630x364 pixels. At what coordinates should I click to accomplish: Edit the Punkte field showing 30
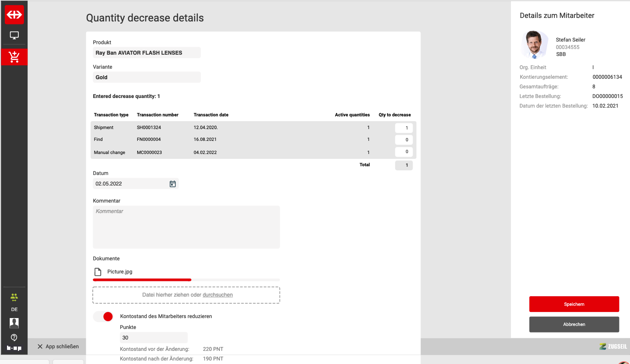click(153, 338)
